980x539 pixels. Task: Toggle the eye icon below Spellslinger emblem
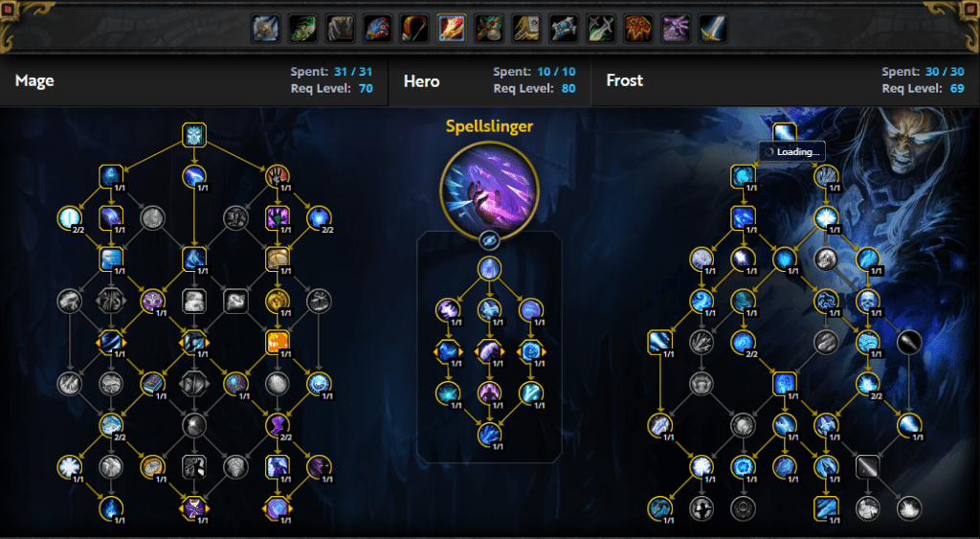click(489, 240)
